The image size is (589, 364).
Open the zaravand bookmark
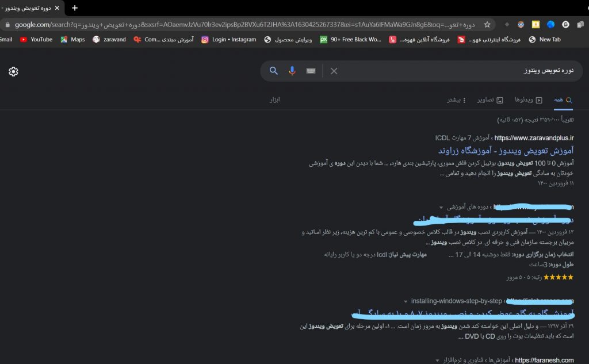pos(109,40)
